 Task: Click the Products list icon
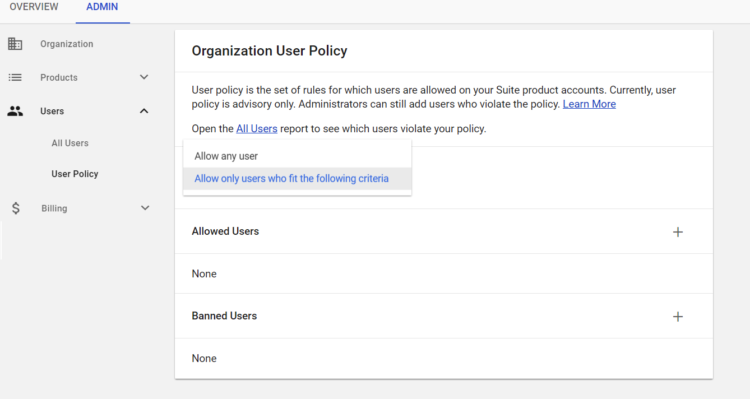pyautogui.click(x=15, y=78)
